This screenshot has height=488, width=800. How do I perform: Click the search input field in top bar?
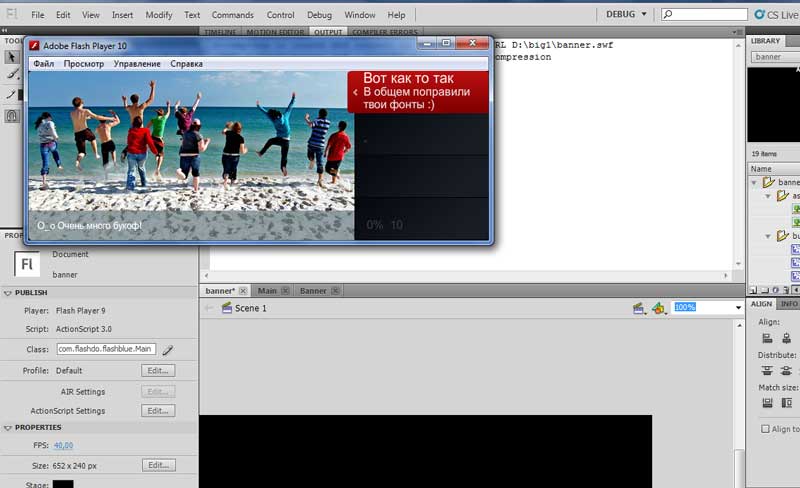coord(705,14)
